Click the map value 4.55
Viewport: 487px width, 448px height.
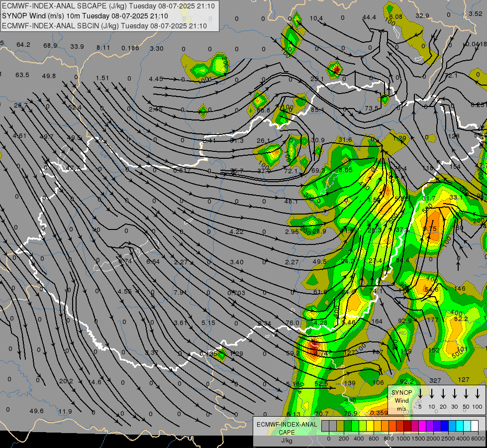point(124,291)
